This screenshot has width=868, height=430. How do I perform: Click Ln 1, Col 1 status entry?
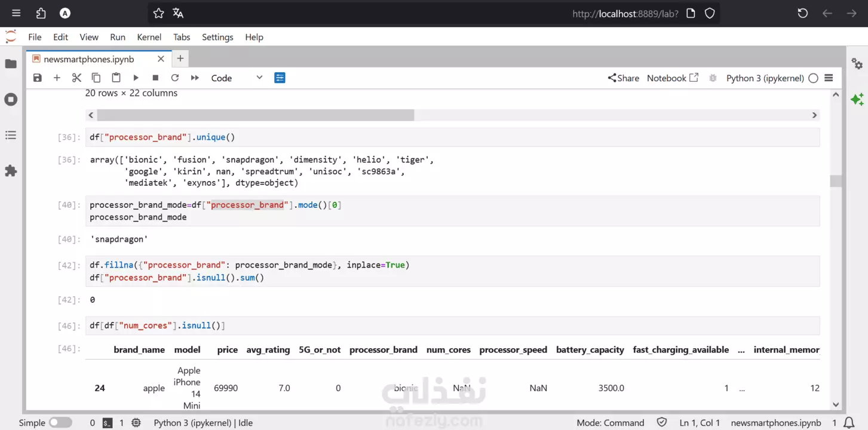tap(700, 423)
